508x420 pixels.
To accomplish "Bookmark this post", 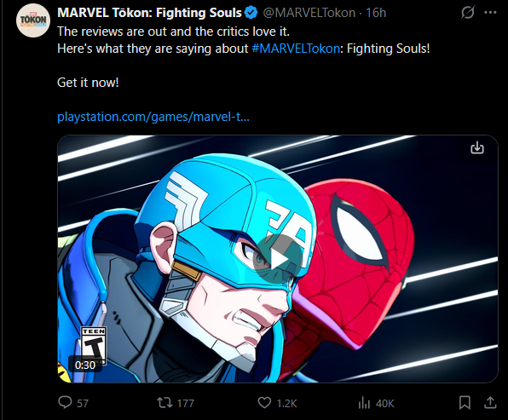I will [465, 403].
